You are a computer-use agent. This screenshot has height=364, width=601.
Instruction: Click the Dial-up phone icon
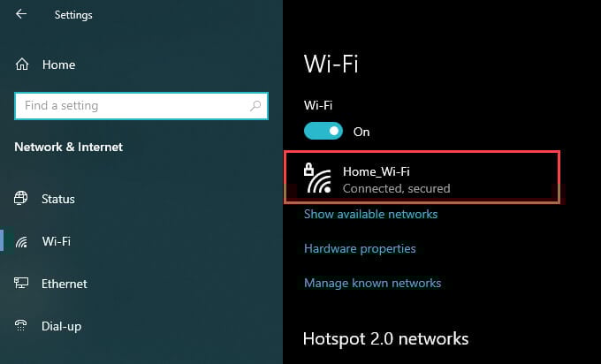[20, 325]
